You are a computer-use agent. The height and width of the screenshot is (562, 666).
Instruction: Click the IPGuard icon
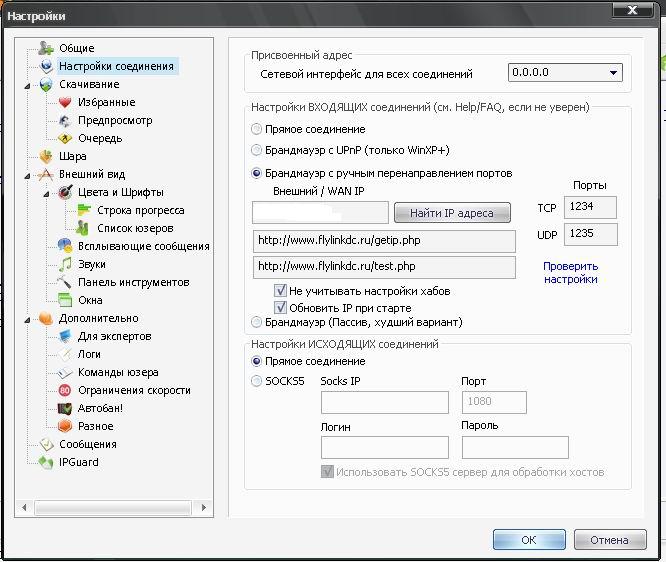click(x=46, y=462)
